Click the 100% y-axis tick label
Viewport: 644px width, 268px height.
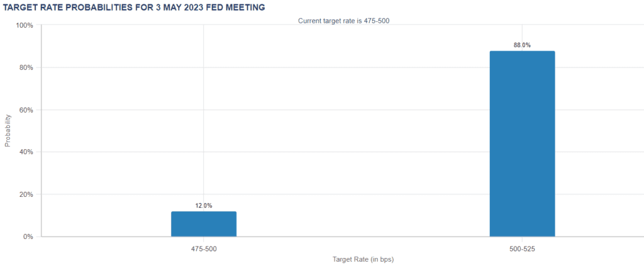[25, 25]
